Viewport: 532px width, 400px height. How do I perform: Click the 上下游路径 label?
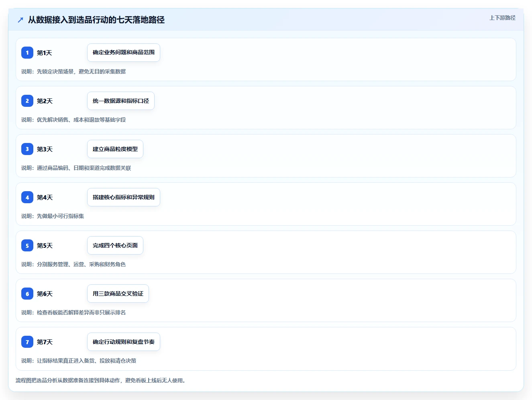[x=502, y=18]
